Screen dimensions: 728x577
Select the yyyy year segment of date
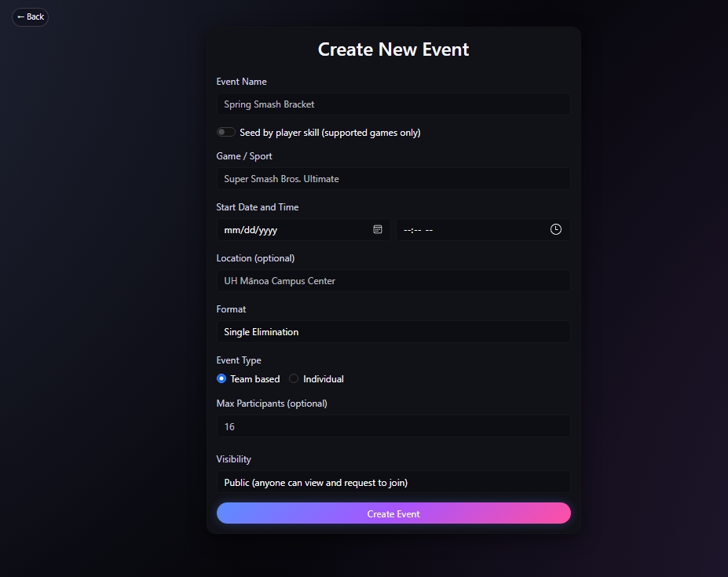tap(268, 230)
